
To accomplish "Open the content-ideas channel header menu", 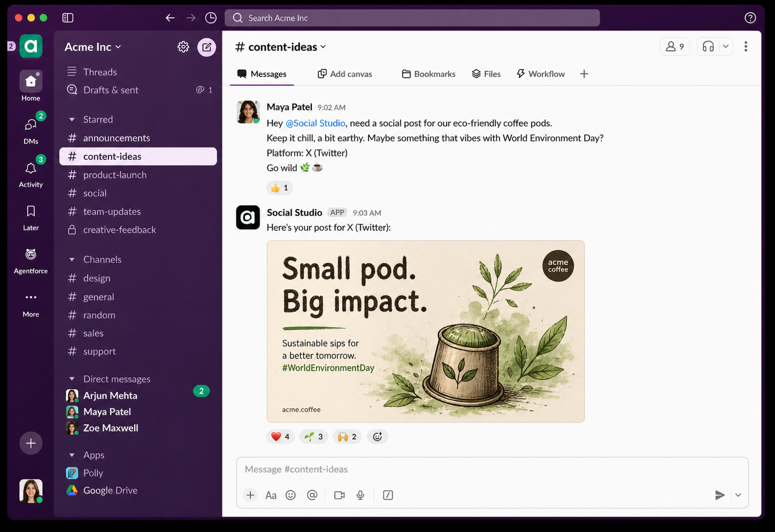I will [281, 47].
